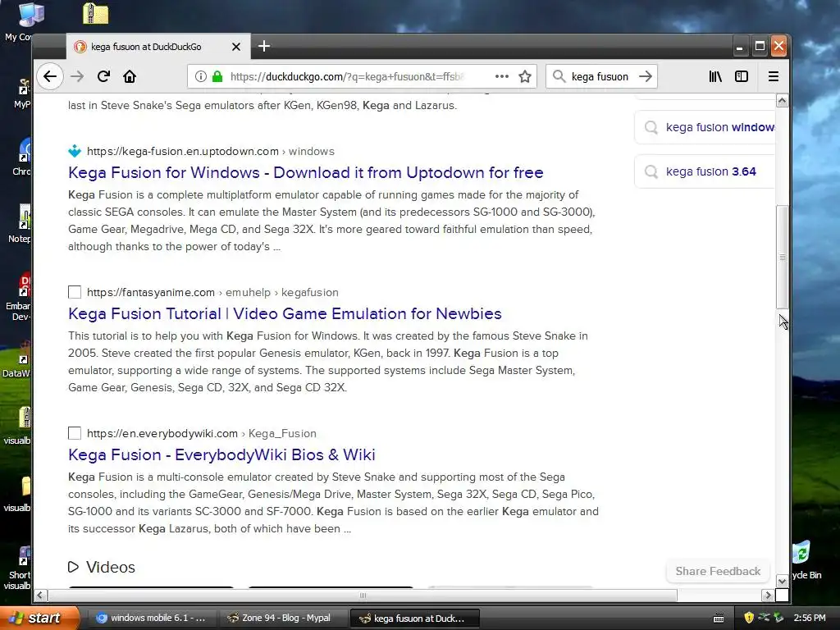This screenshot has width=840, height=630.
Task: Click the green secure padlock icon
Action: click(x=217, y=76)
